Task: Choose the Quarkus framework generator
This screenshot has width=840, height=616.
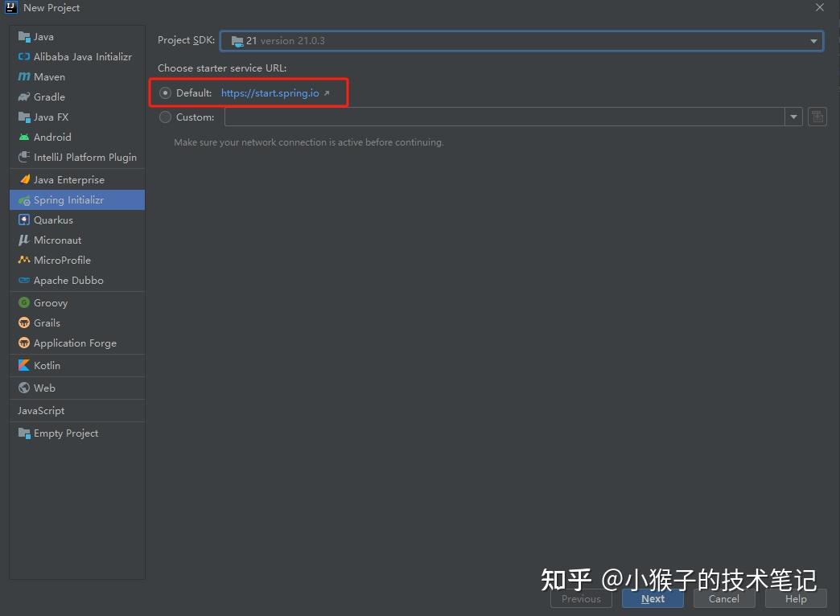Action: click(x=52, y=220)
